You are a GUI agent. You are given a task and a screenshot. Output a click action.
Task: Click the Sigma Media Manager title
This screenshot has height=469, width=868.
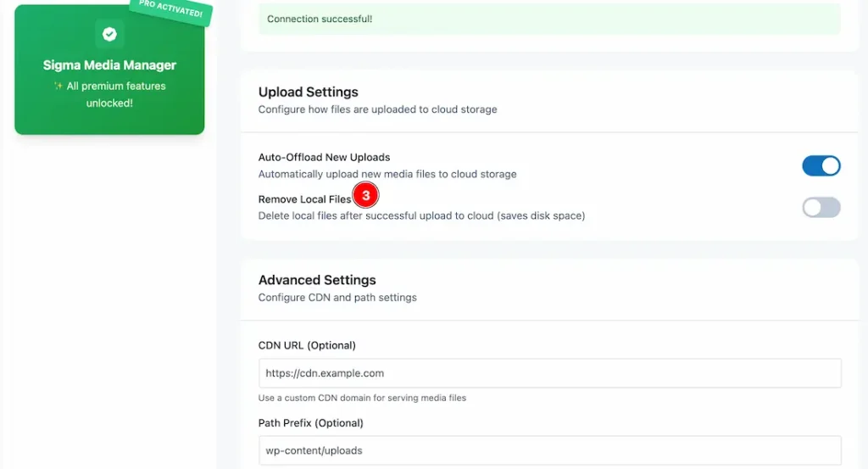tap(109, 65)
